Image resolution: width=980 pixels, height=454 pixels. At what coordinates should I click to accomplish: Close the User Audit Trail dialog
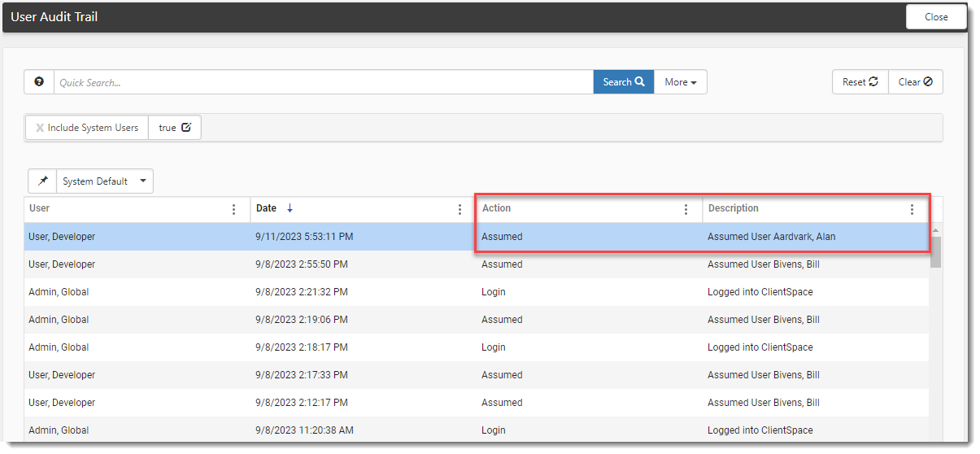[x=936, y=17]
